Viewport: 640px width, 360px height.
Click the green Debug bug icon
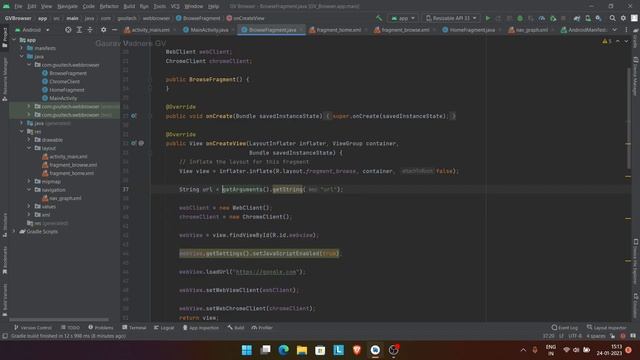[520, 18]
